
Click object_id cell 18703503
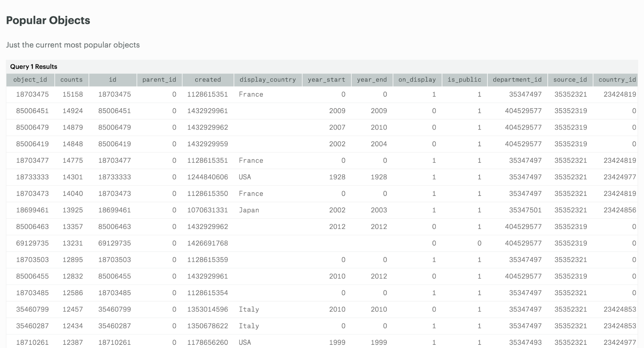(x=33, y=260)
